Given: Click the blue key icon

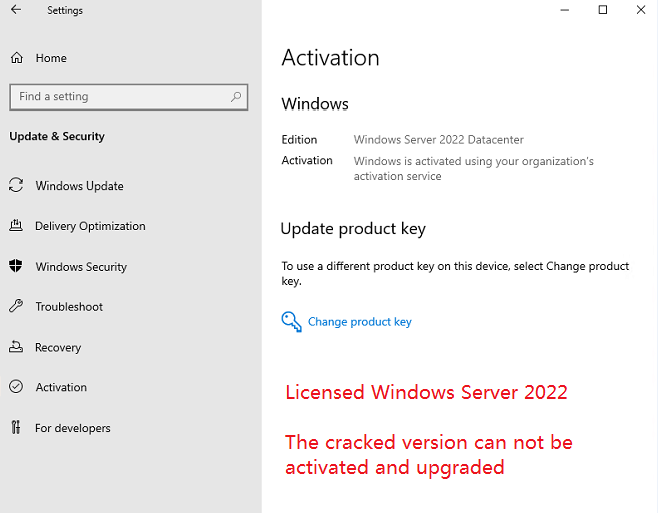Looking at the screenshot, I should (x=291, y=322).
